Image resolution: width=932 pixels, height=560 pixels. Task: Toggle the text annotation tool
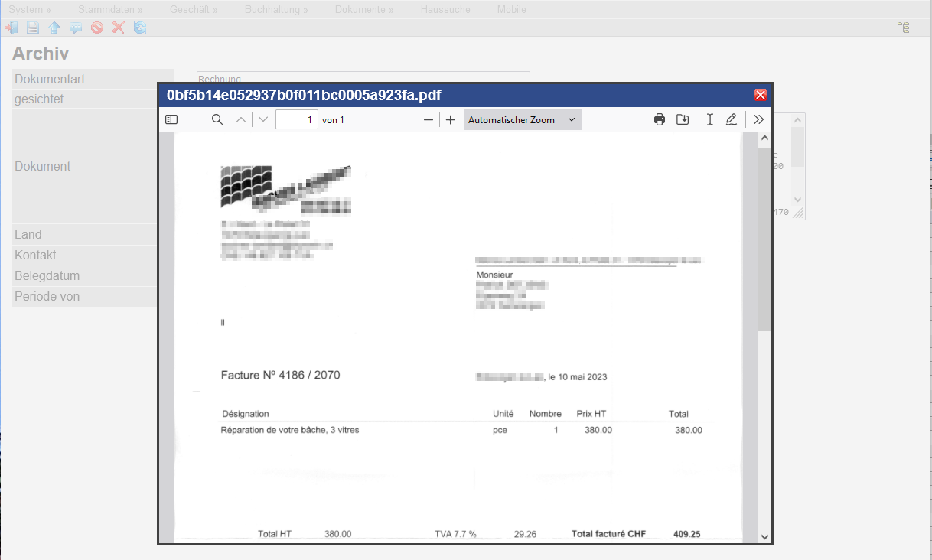click(x=710, y=119)
